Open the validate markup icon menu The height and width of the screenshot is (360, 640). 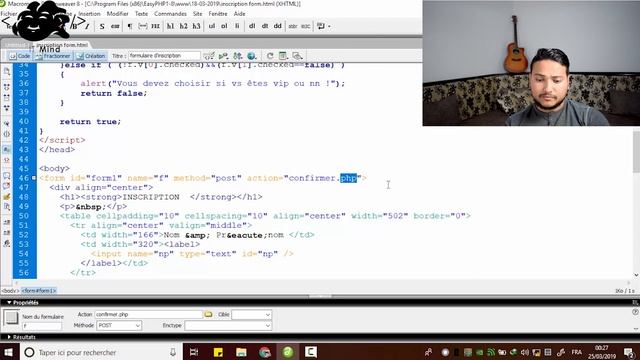223,56
